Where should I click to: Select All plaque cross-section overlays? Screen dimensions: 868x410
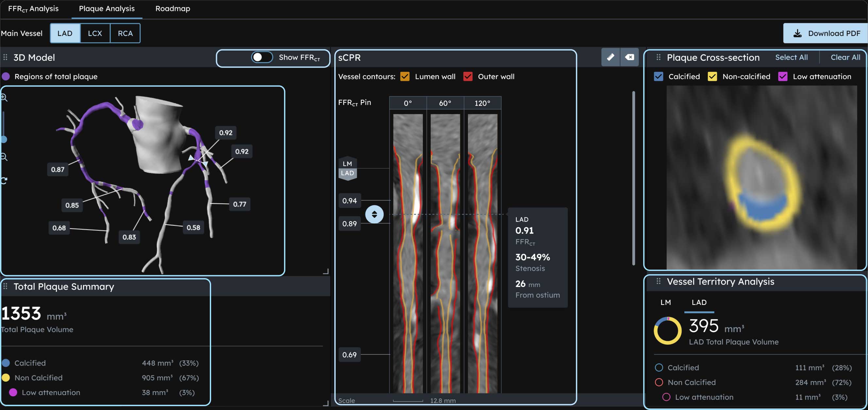coord(792,57)
